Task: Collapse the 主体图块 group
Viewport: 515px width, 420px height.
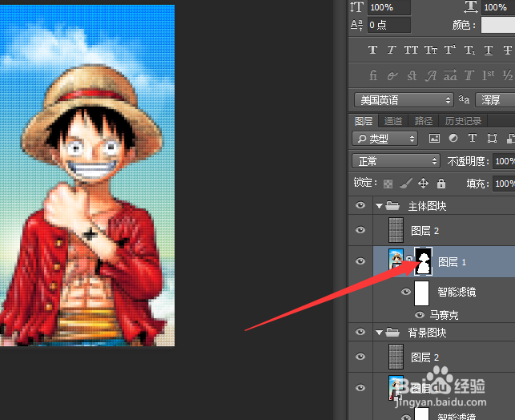Action: click(x=380, y=206)
